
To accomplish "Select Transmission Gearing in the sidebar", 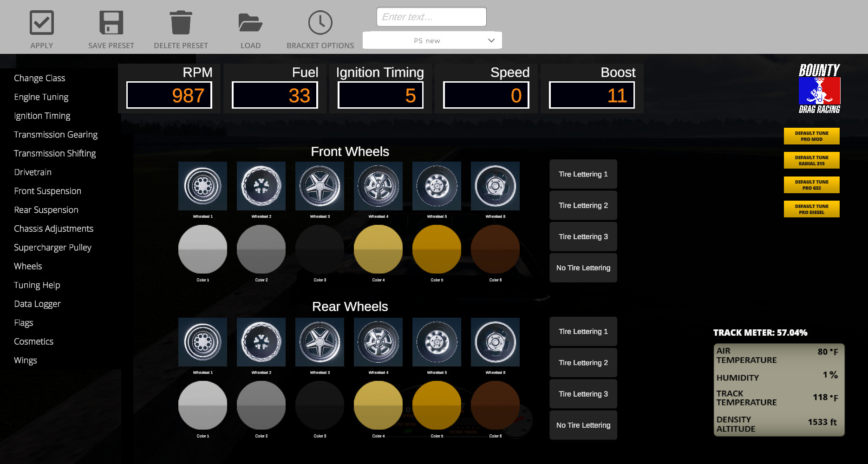I will point(56,134).
